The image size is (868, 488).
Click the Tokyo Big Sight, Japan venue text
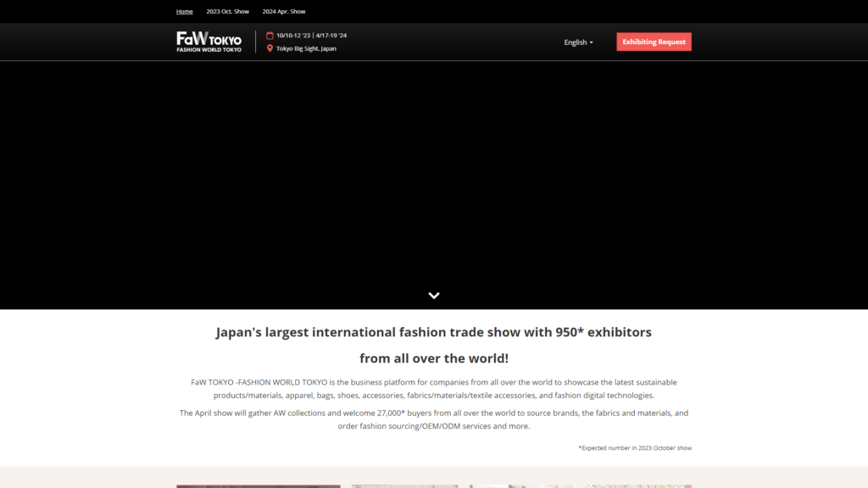[306, 48]
